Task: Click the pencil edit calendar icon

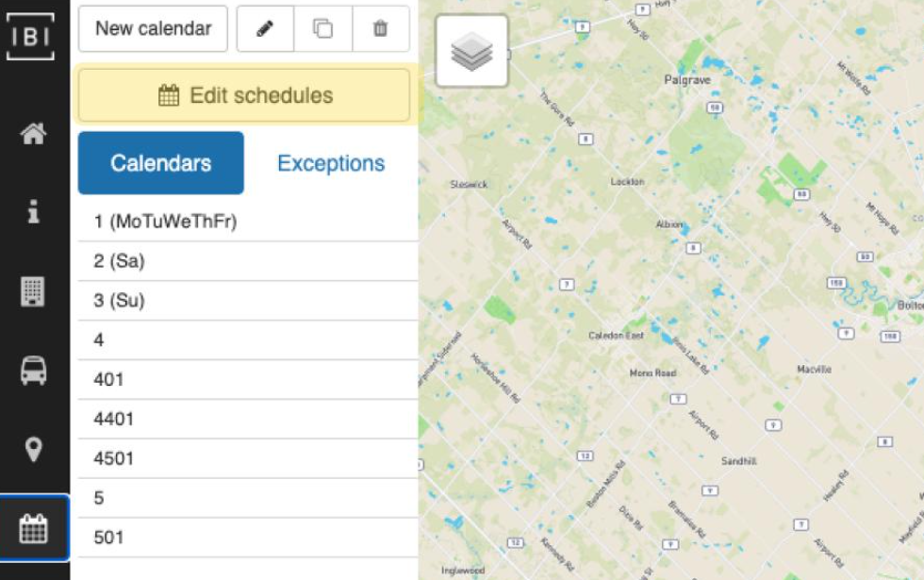Action: pyautogui.click(x=265, y=28)
